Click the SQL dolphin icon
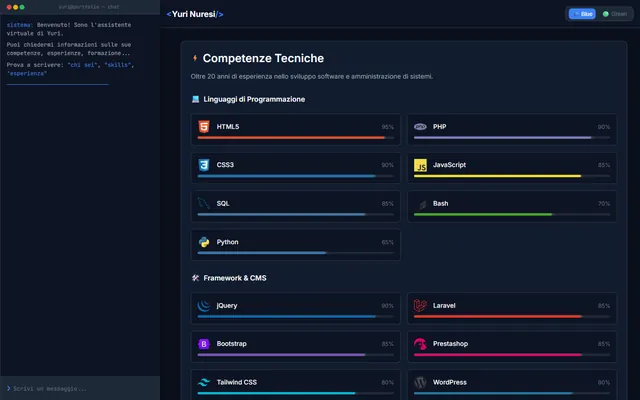 click(x=204, y=203)
